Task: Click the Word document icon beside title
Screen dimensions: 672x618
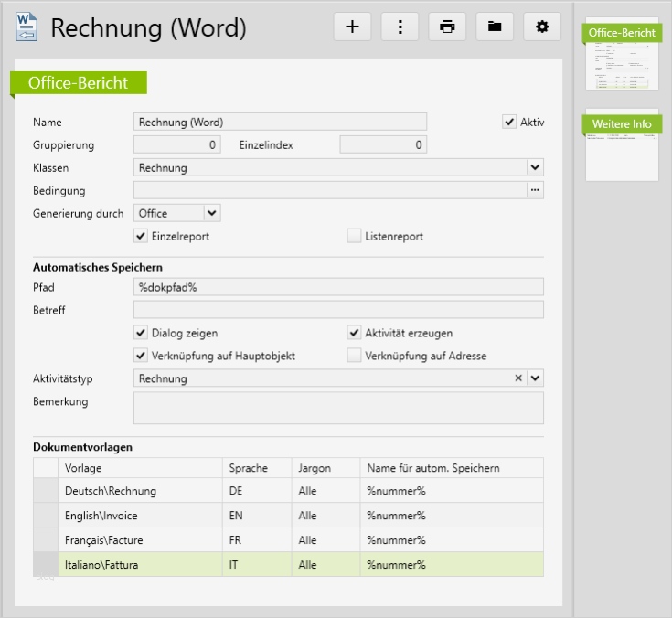Action: (x=27, y=27)
